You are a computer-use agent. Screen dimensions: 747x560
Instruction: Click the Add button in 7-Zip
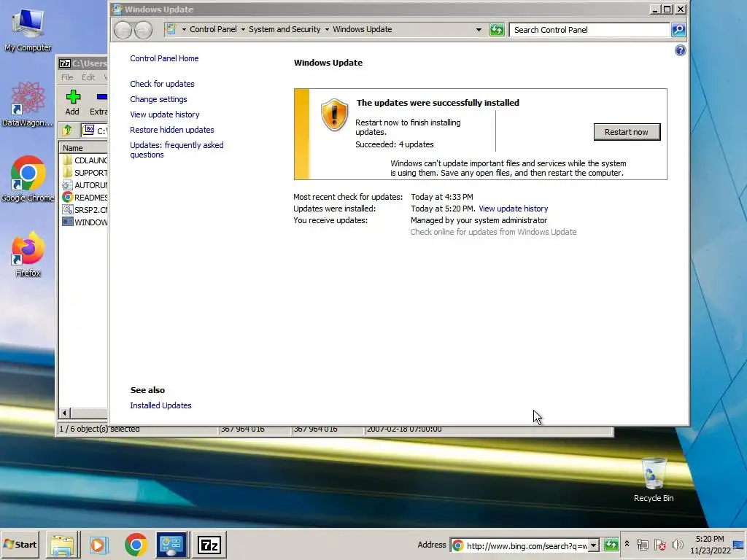pos(72,102)
